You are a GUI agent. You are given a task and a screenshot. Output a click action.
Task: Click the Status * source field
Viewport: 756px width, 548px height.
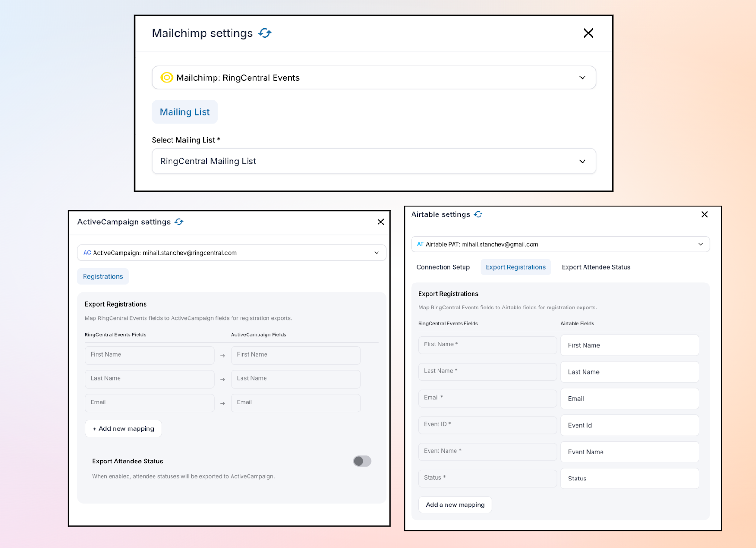[488, 479]
